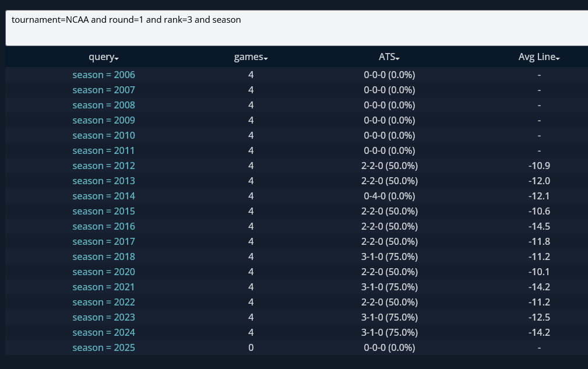The width and height of the screenshot is (588, 369).
Task: Select the Avg Line value for season 2022
Action: click(539, 302)
